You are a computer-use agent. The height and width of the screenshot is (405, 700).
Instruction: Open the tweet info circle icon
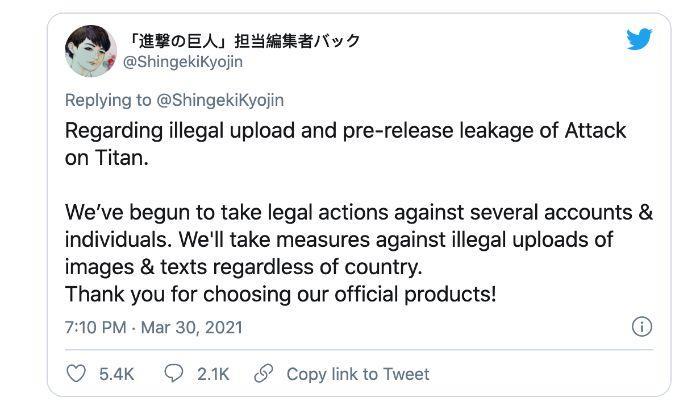click(x=642, y=327)
